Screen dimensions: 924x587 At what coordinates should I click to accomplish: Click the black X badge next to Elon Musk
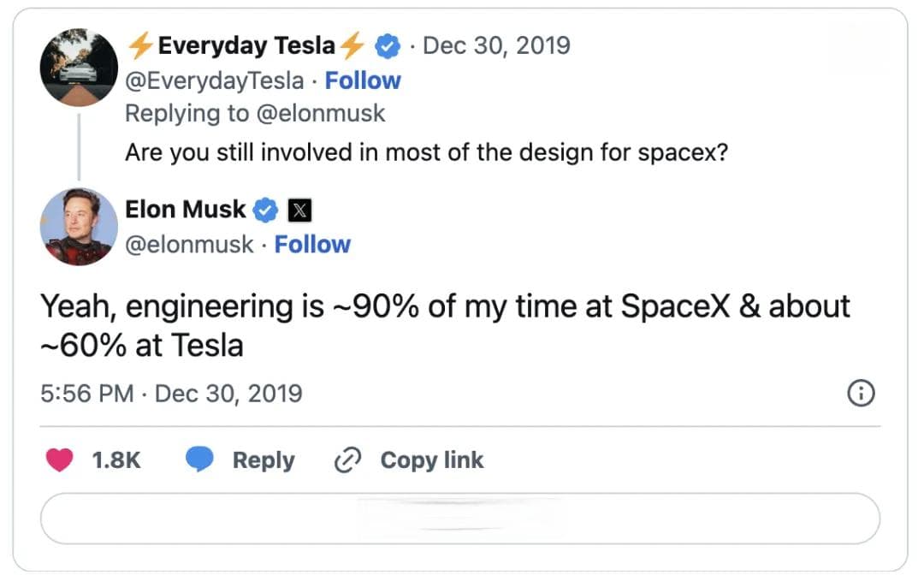(299, 210)
